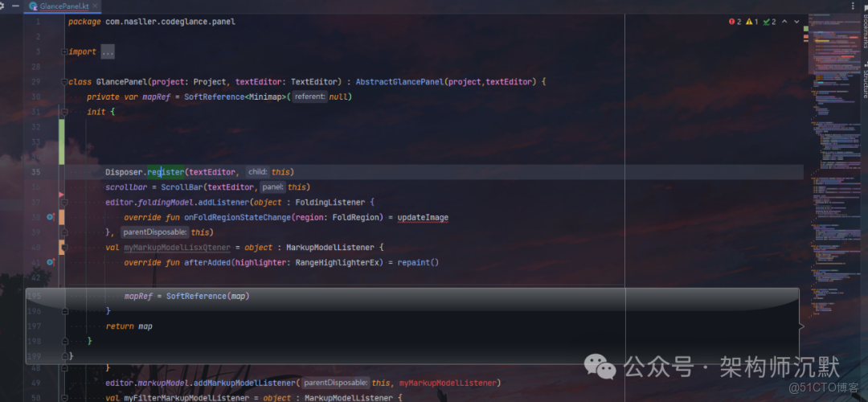Click override gutter icon on line 41
868x402 pixels.
tap(51, 262)
